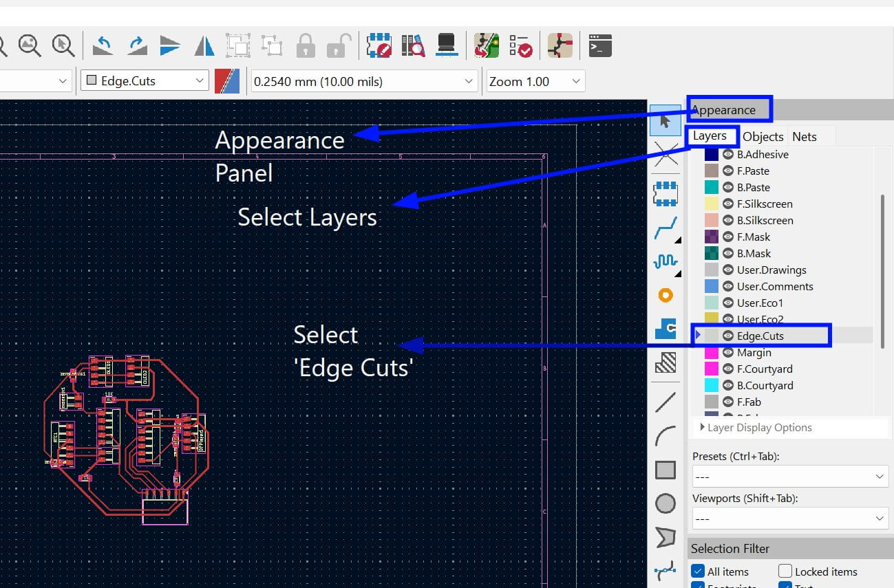
Task: Click the layers list vertical scrollbar
Action: 882,271
